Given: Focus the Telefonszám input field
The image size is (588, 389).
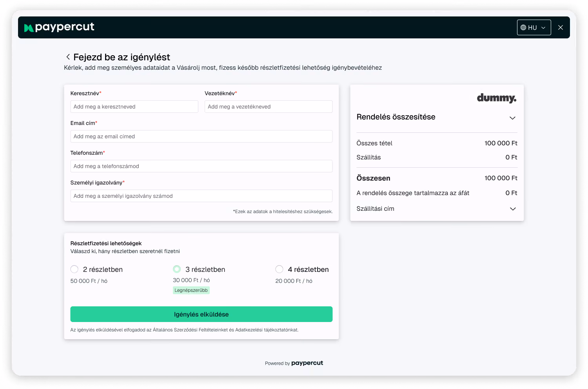Looking at the screenshot, I should pos(201,166).
